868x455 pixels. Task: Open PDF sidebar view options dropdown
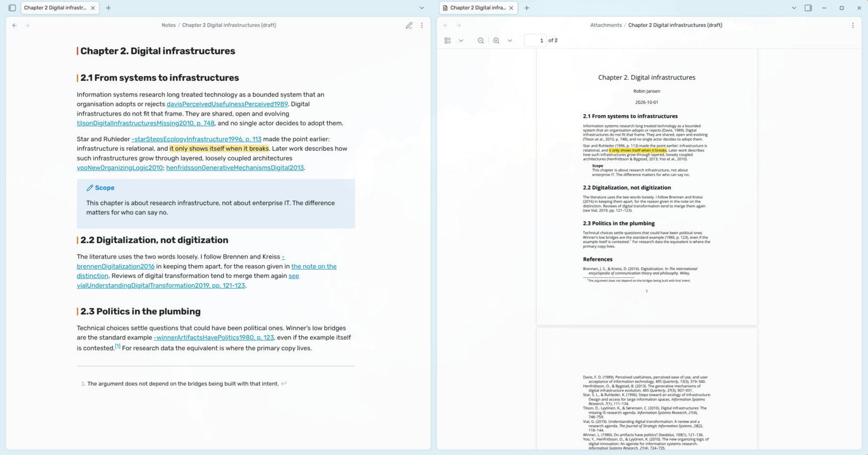461,40
